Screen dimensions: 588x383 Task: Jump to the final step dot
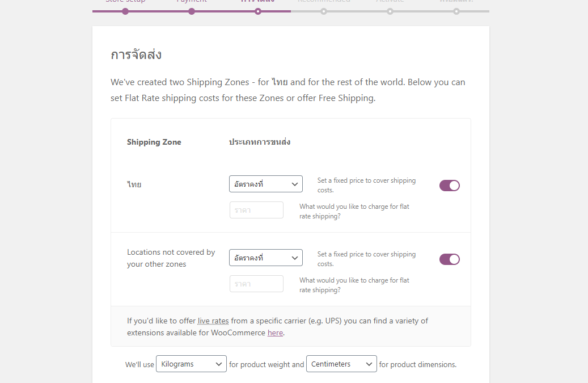point(456,11)
